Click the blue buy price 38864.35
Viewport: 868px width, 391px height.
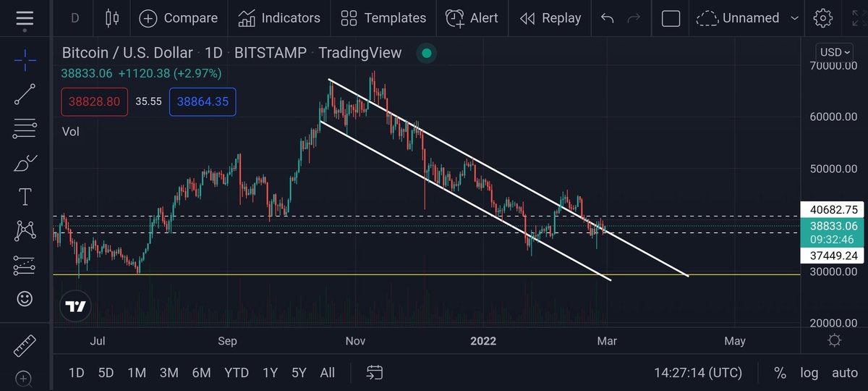coord(203,101)
